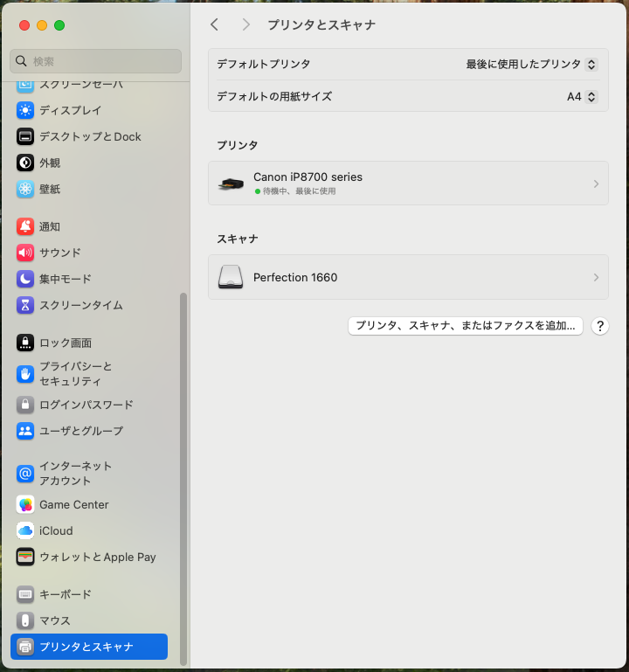Click the Canon iP8700 series name
629x672 pixels.
pyautogui.click(x=308, y=177)
